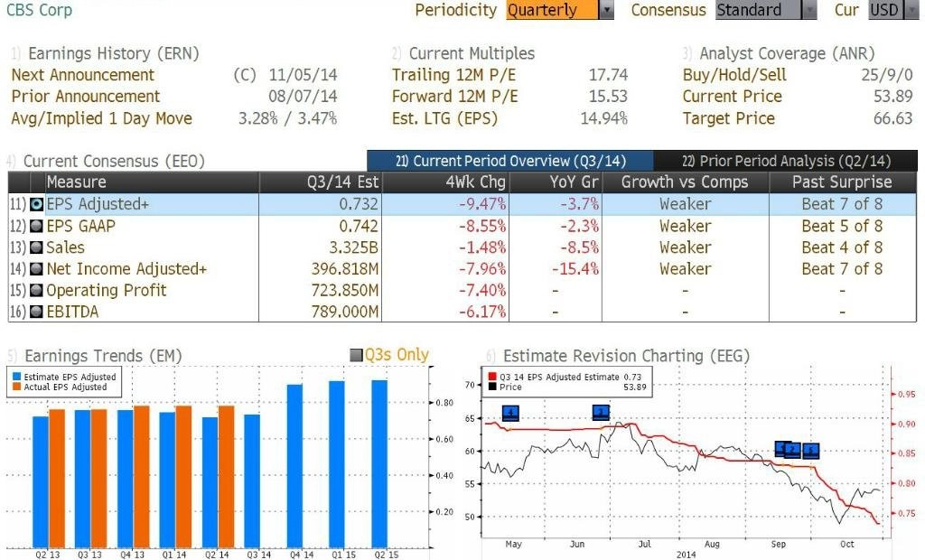Click the Growth vs Comps column header
Screen dimensions: 925x560
(685, 182)
